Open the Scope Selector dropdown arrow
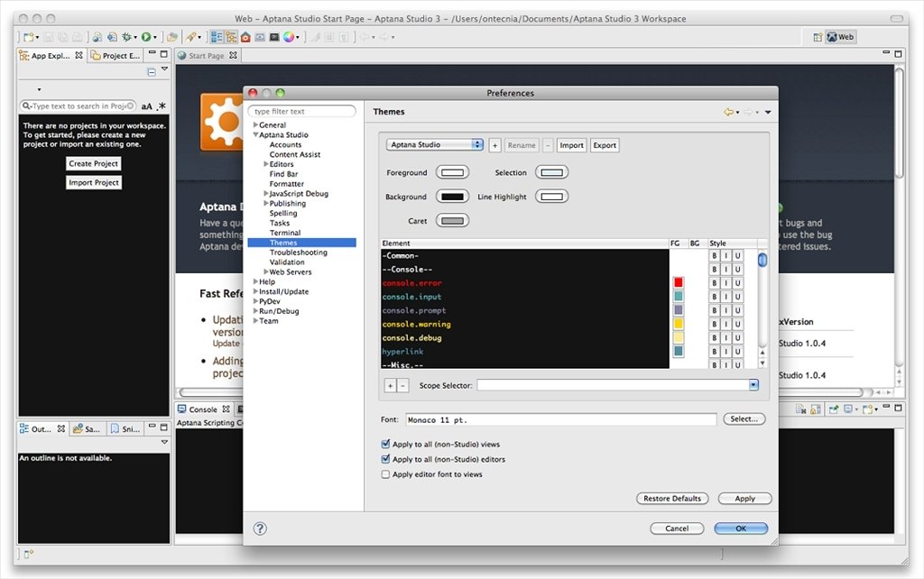Image resolution: width=924 pixels, height=579 pixels. (x=753, y=385)
